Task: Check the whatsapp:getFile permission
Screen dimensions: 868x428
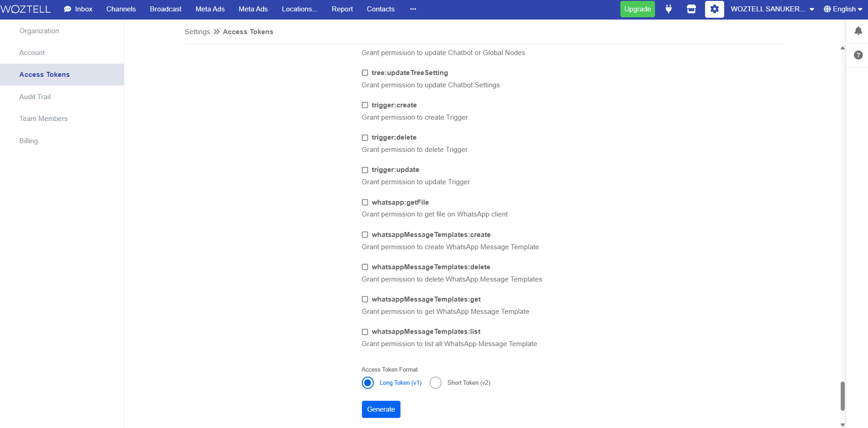Action: [365, 202]
